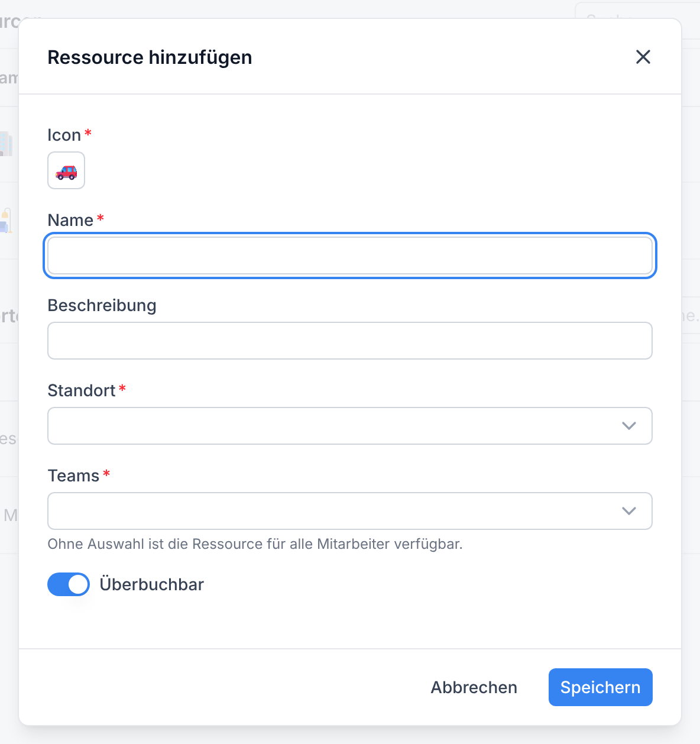Click the Teams availability hint text
700x744 pixels.
[x=255, y=544]
